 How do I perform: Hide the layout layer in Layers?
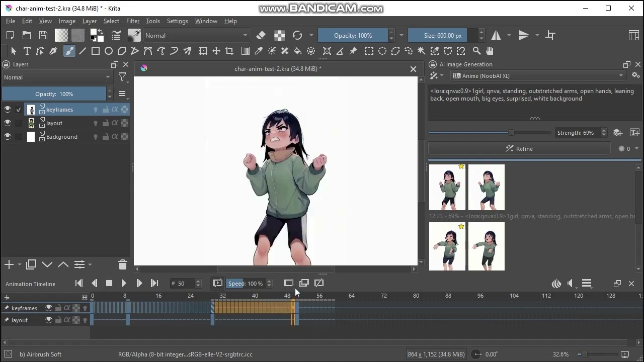[8, 123]
